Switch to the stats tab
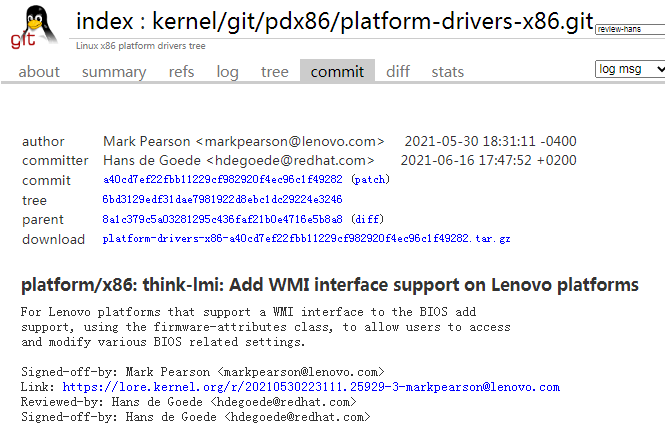Image resolution: width=666 pixels, height=434 pixels. coord(448,71)
